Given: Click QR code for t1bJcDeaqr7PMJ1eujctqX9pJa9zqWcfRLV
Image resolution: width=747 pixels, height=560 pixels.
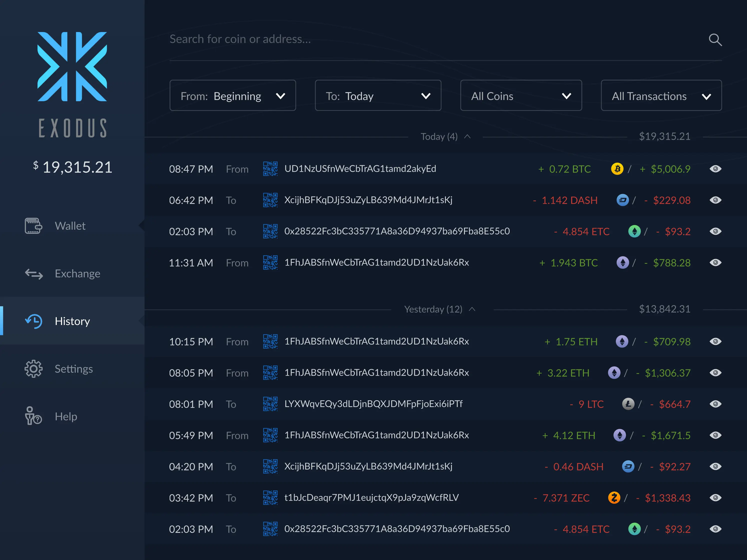Looking at the screenshot, I should click(270, 497).
